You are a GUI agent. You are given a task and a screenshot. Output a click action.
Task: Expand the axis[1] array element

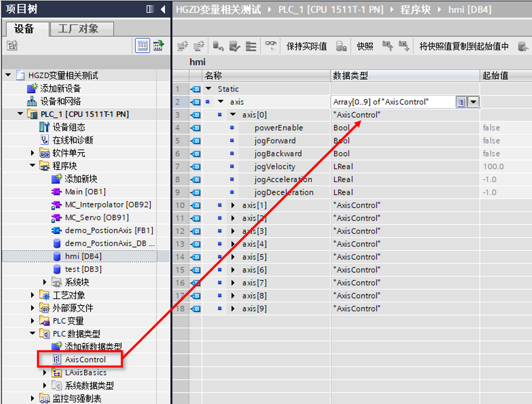(233, 205)
